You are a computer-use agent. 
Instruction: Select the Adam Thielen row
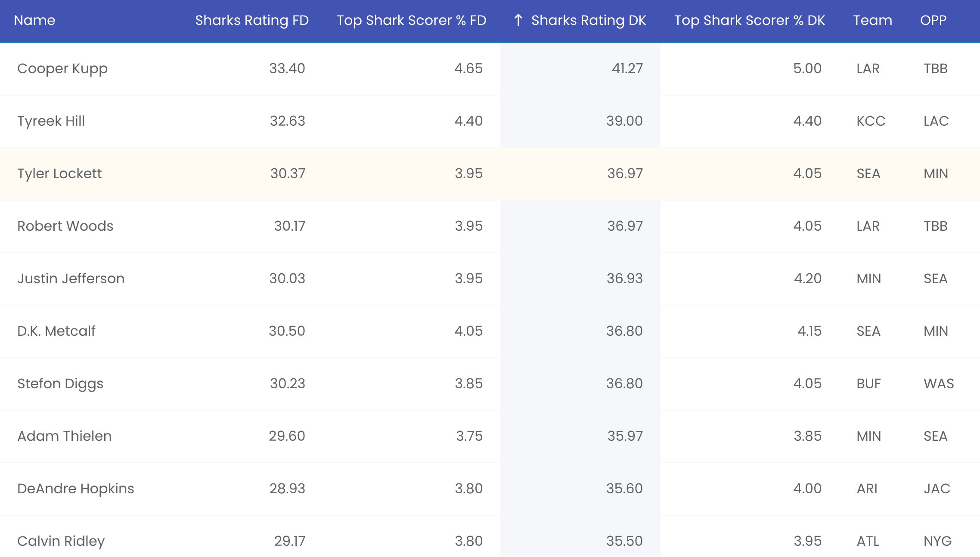[490, 436]
